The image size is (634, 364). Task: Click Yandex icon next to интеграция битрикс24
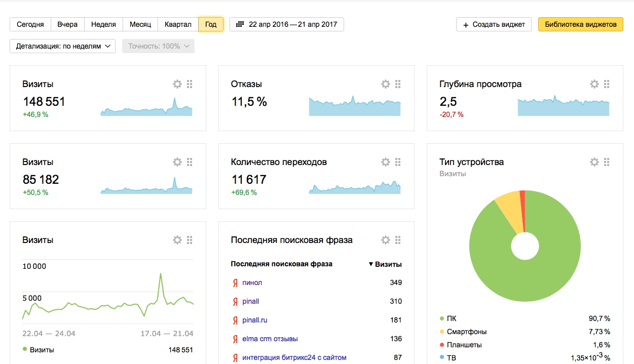[x=235, y=357]
